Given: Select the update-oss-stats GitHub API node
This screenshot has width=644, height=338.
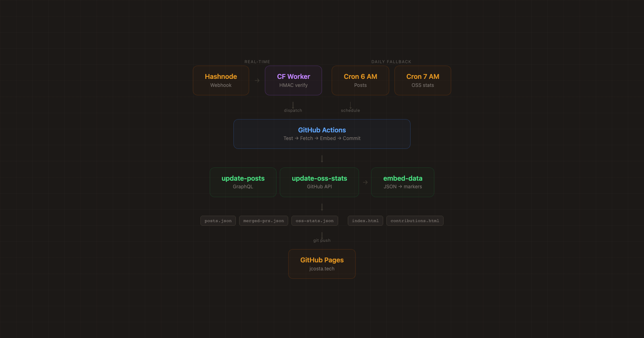Looking at the screenshot, I should [319, 182].
